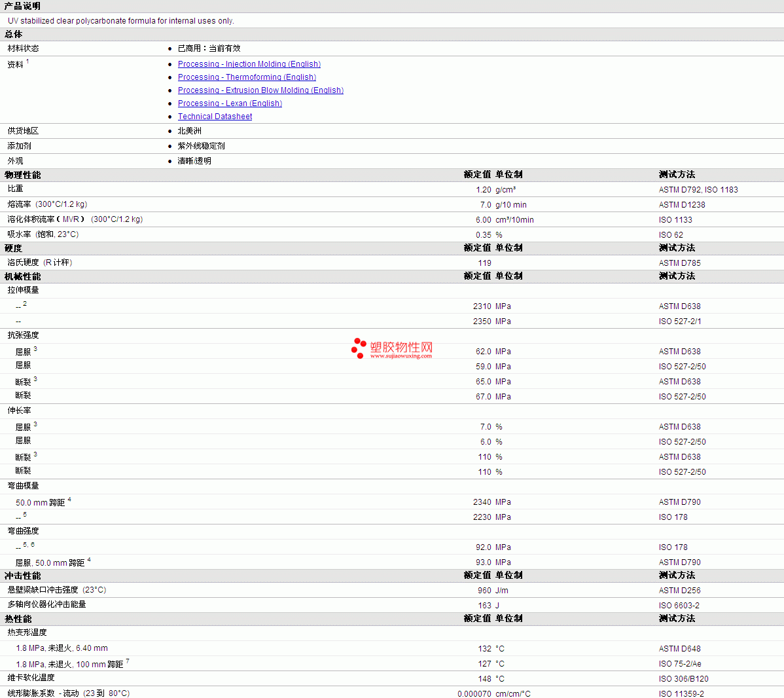Image resolution: width=784 pixels, height=698 pixels.
Task: Select the 硬度 section heading
Action: point(13,248)
